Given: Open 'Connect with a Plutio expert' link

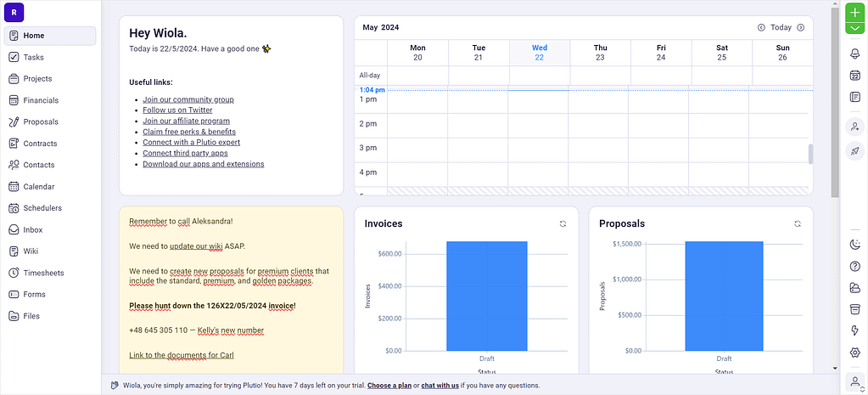Looking at the screenshot, I should [192, 143].
